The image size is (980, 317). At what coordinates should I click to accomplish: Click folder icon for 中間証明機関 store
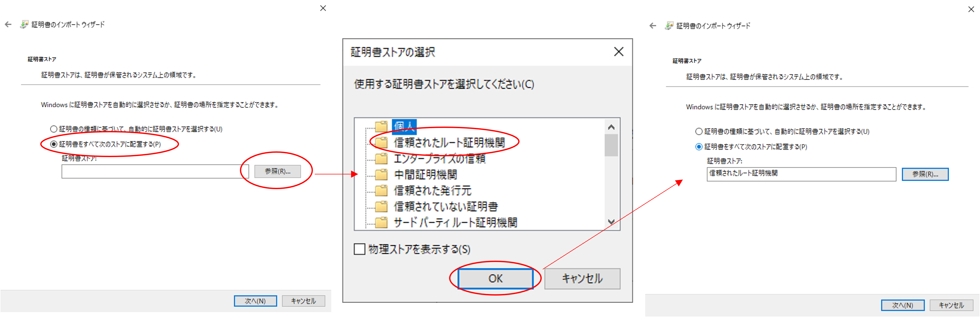coord(381,174)
